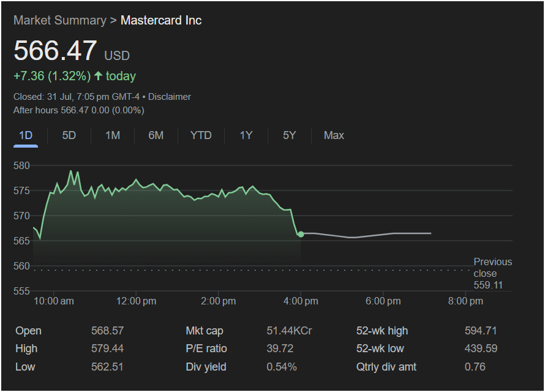
Task: Click the Div yield label
Action: click(x=206, y=367)
